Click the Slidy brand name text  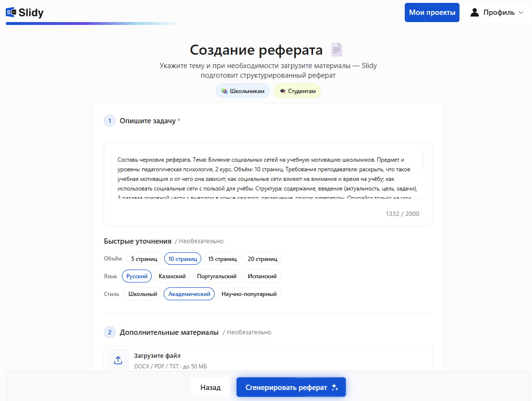pos(31,12)
